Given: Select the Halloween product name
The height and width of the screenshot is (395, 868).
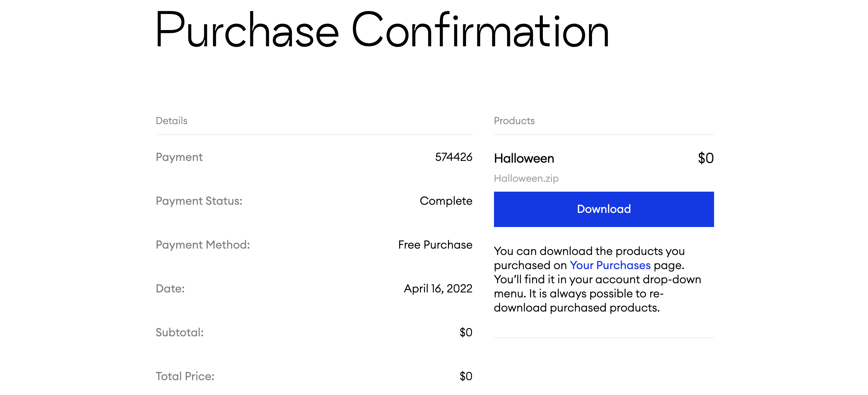Looking at the screenshot, I should pyautogui.click(x=524, y=158).
